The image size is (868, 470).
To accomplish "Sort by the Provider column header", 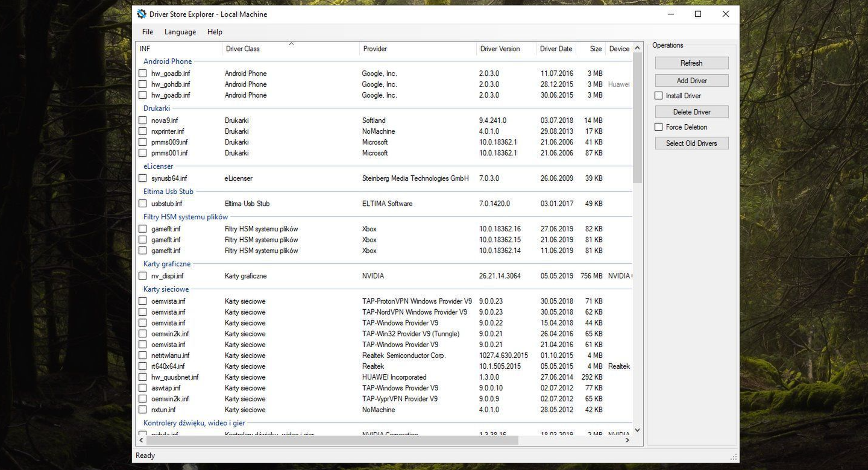I will point(418,49).
